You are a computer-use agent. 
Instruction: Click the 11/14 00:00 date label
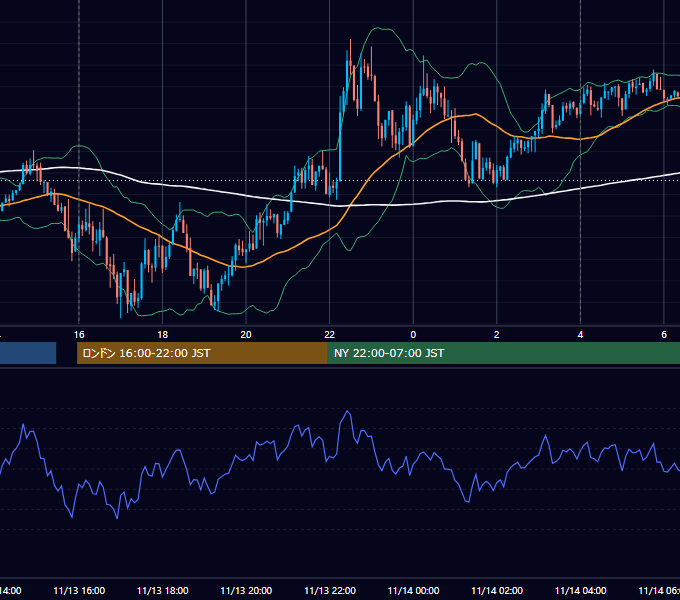[413, 590]
